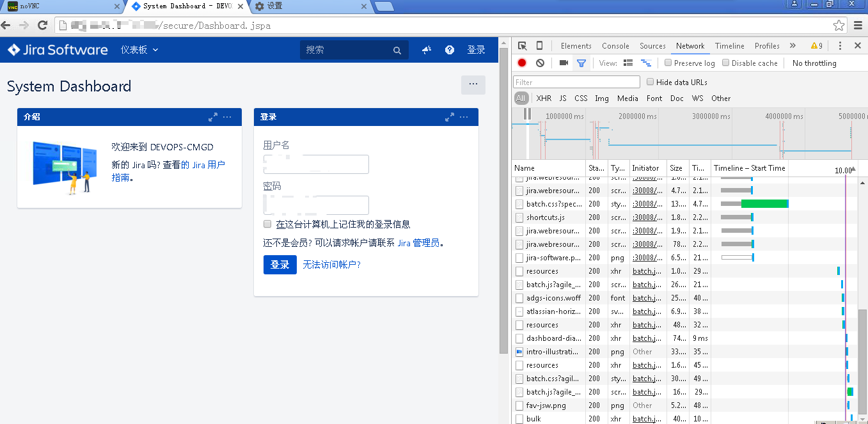Switch to the noVNC browser tab
868x424 pixels.
tap(61, 6)
